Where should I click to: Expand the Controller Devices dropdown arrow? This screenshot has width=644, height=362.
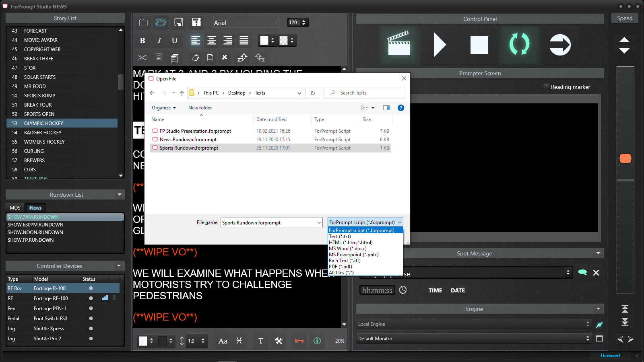coord(119,266)
